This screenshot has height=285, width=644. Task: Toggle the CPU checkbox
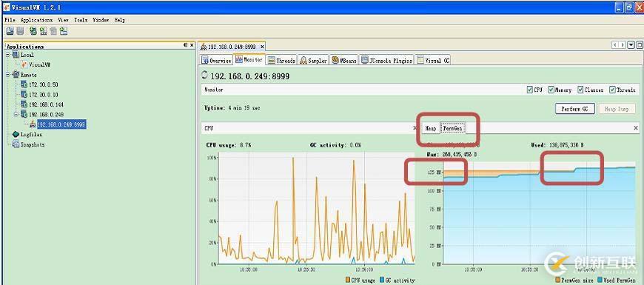pyautogui.click(x=530, y=90)
